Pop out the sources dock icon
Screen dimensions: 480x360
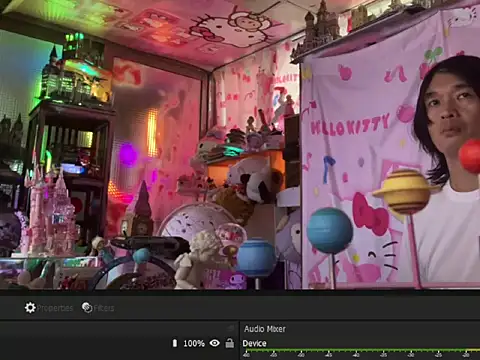[231, 328]
